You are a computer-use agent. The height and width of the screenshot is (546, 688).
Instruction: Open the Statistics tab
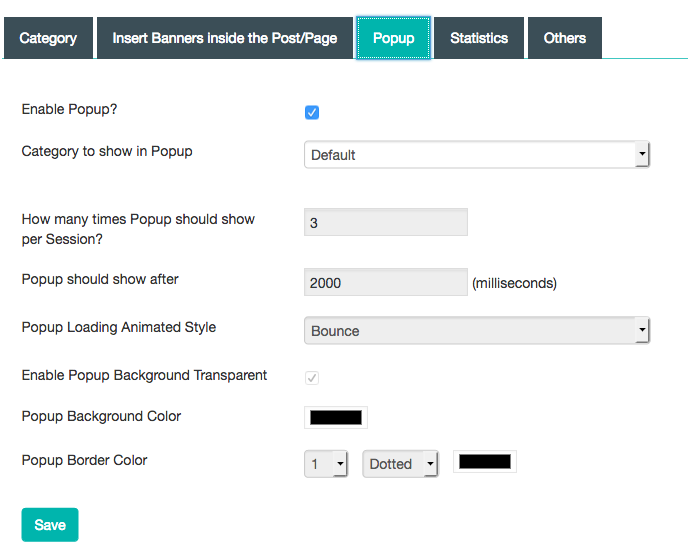click(x=479, y=38)
